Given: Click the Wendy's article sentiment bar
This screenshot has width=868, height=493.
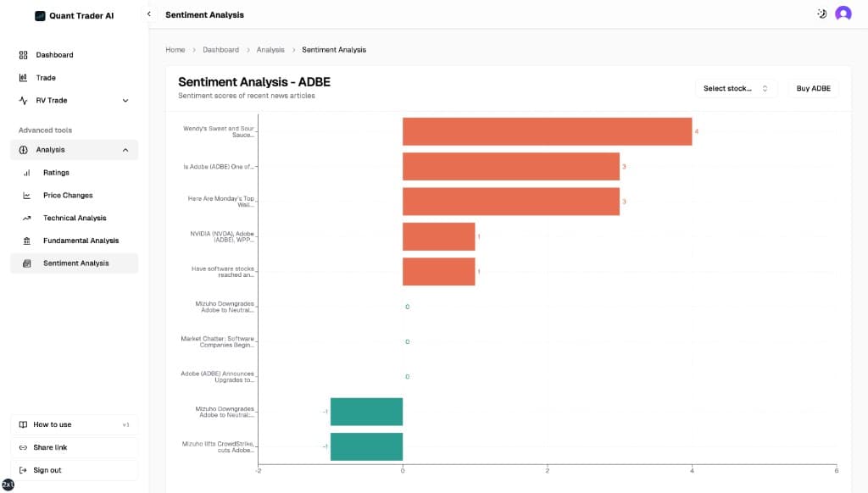Looking at the screenshot, I should click(x=547, y=131).
